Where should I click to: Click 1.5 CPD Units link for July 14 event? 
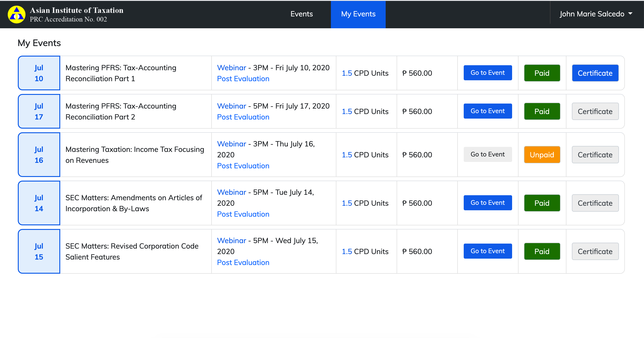(347, 203)
